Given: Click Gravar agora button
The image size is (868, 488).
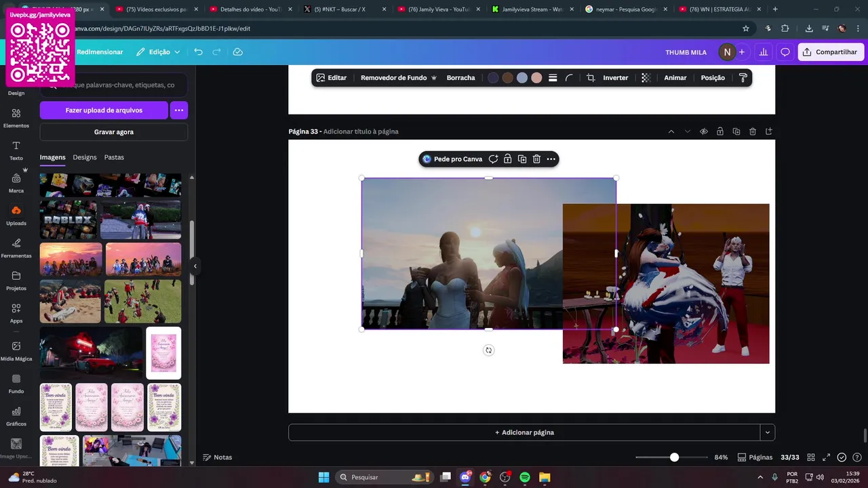Looking at the screenshot, I should 114,132.
